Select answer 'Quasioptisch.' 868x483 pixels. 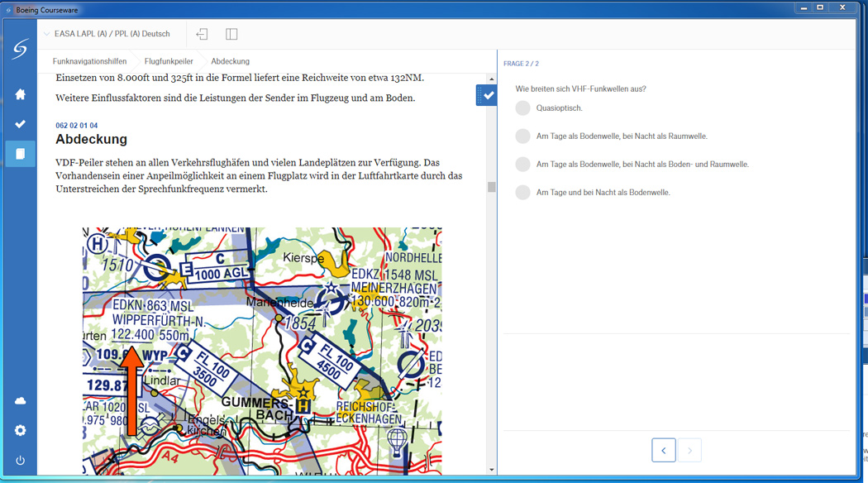pos(522,108)
